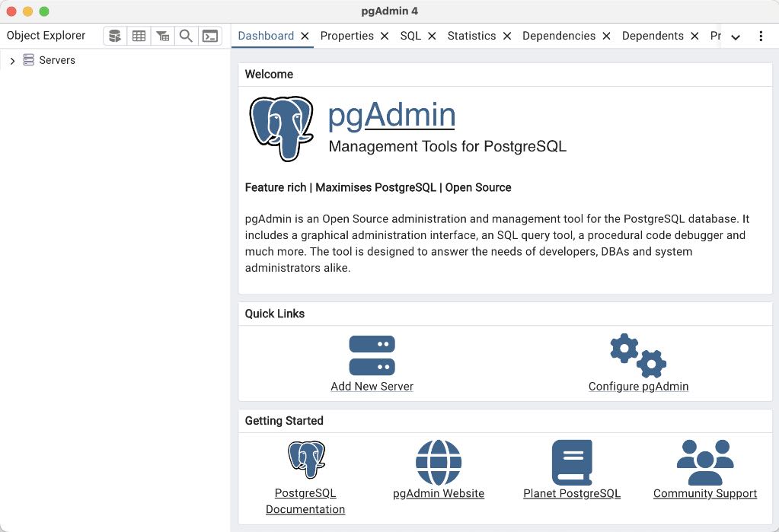Open the Query Tool

coord(113,35)
